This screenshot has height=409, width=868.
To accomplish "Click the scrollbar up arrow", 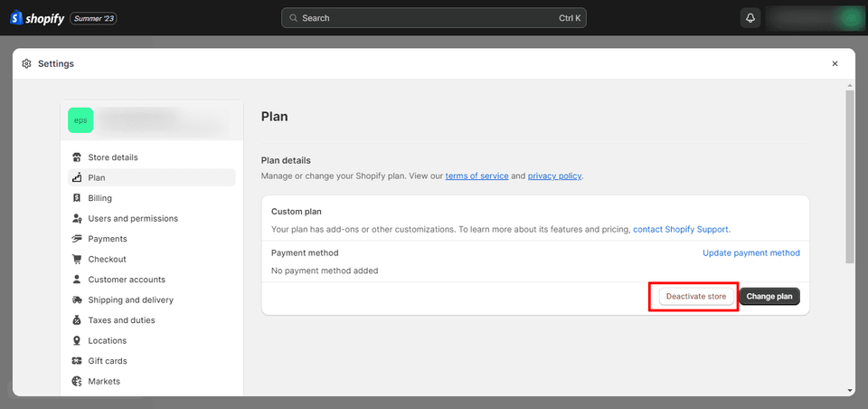I will click(850, 85).
